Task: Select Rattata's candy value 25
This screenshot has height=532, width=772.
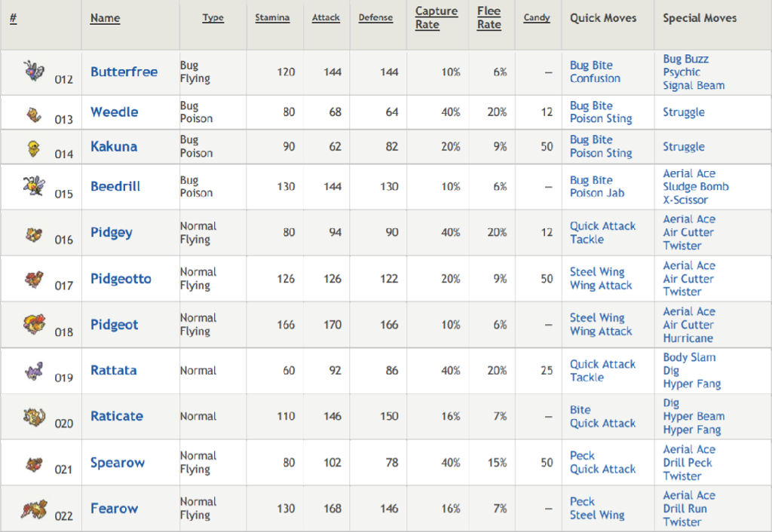Action: (x=547, y=371)
